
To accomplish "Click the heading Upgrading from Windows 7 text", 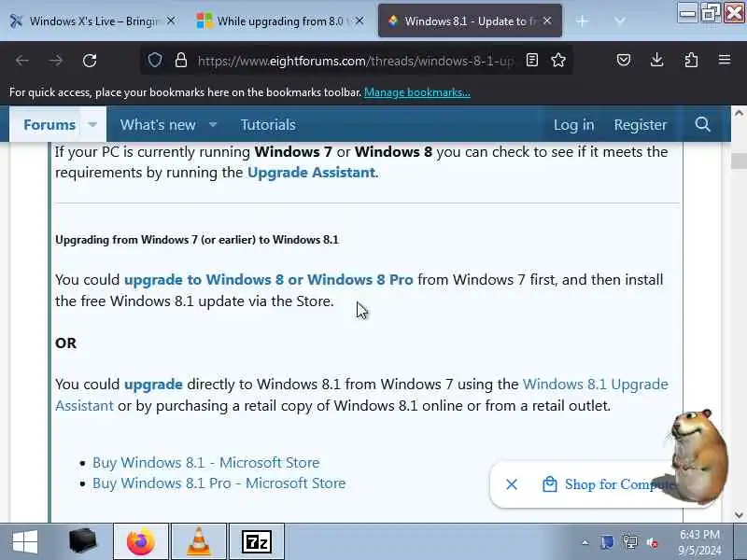I will coord(197,240).
